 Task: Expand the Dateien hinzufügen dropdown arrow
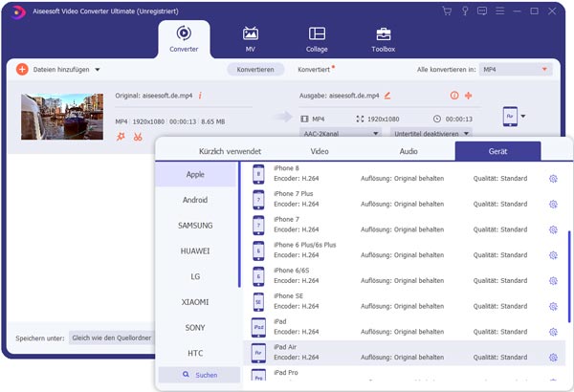[x=98, y=70]
